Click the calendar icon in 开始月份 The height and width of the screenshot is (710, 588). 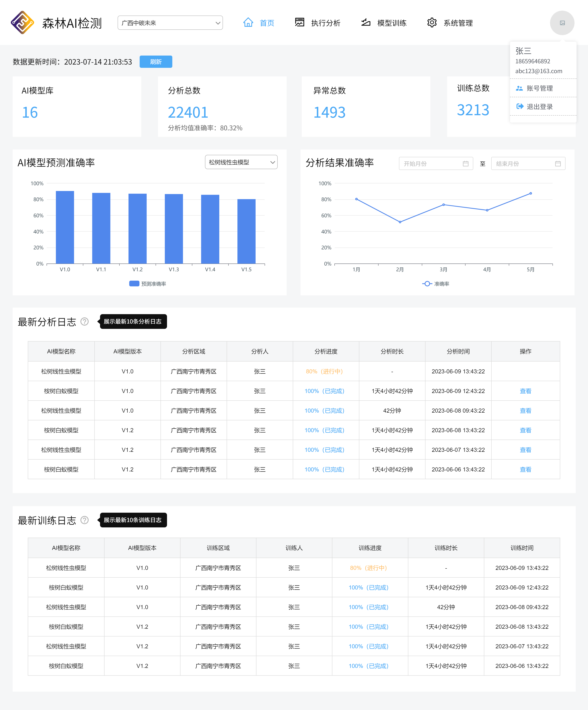(466, 164)
